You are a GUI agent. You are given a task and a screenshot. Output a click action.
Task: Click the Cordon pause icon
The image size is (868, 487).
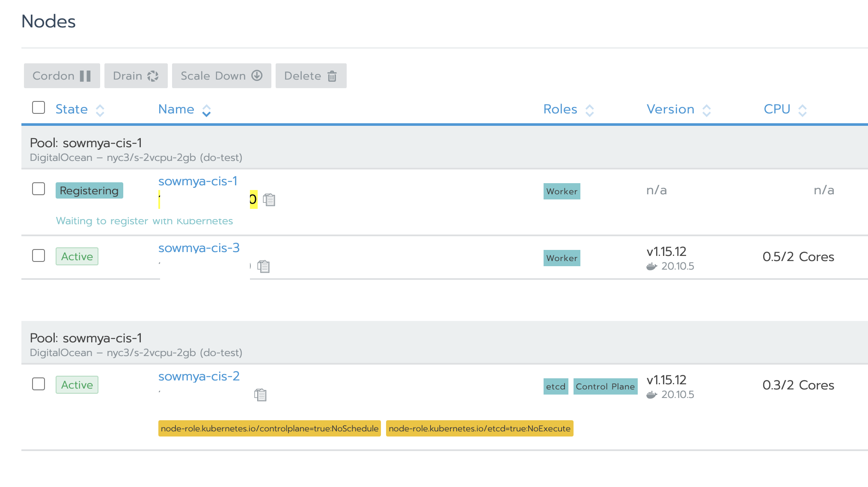pyautogui.click(x=85, y=76)
